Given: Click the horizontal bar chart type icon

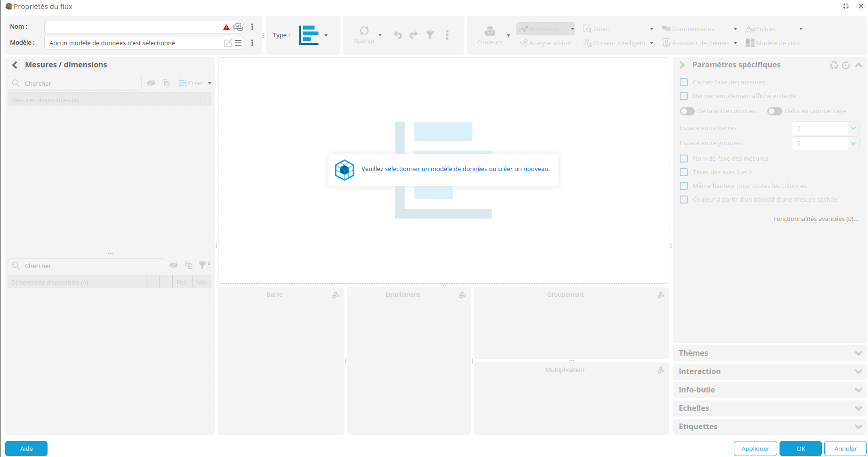Looking at the screenshot, I should pos(309,35).
